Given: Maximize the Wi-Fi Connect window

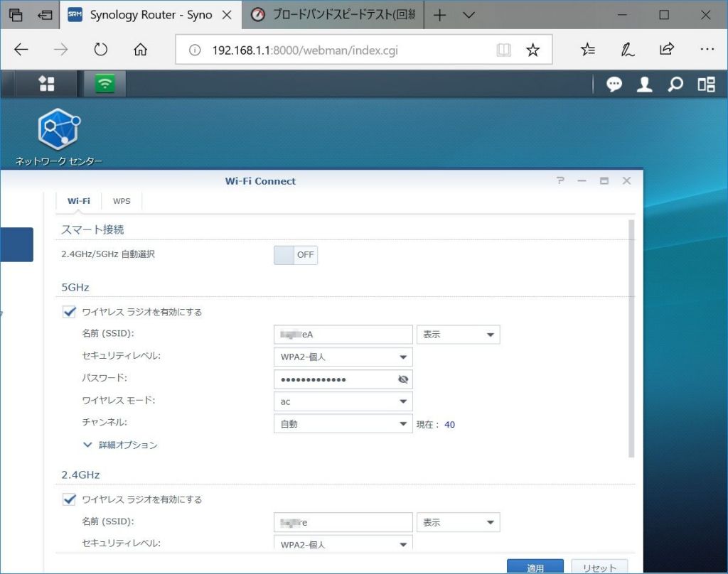Looking at the screenshot, I should tap(604, 180).
